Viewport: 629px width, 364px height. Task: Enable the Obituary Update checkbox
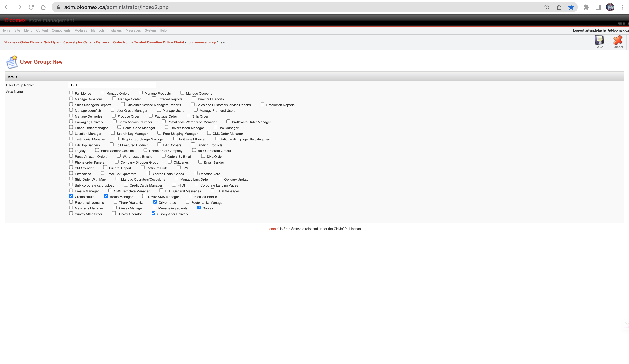tap(220, 179)
